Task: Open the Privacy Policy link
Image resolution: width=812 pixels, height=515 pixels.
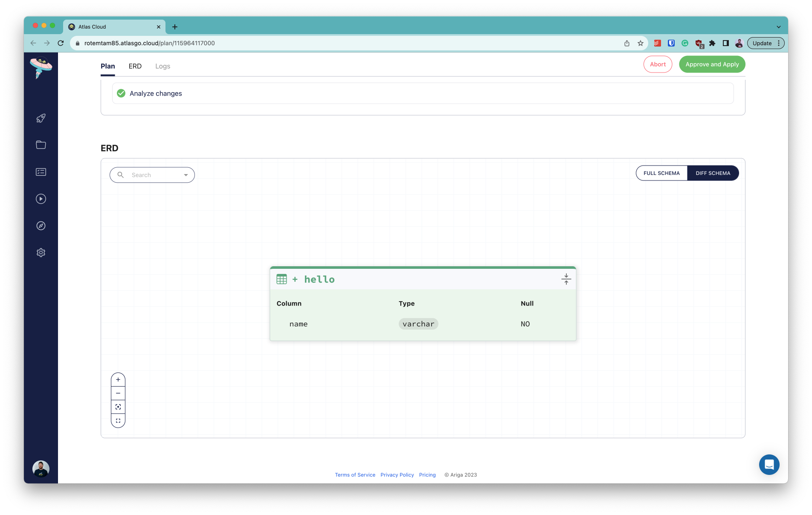Action: tap(397, 474)
